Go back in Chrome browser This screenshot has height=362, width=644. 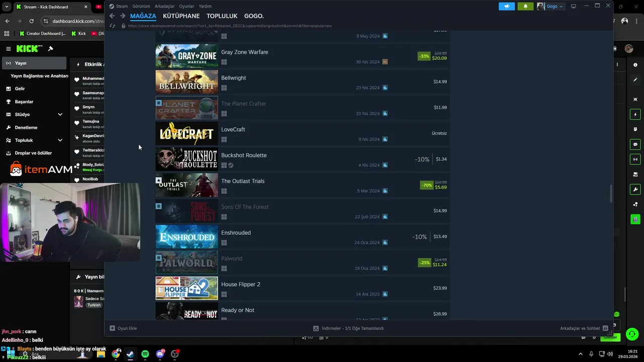(7, 21)
